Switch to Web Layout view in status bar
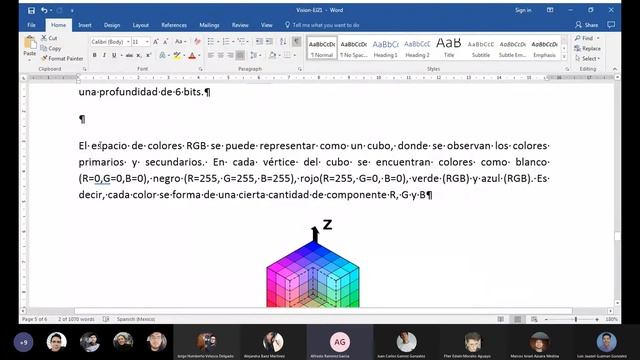 [x=534, y=319]
